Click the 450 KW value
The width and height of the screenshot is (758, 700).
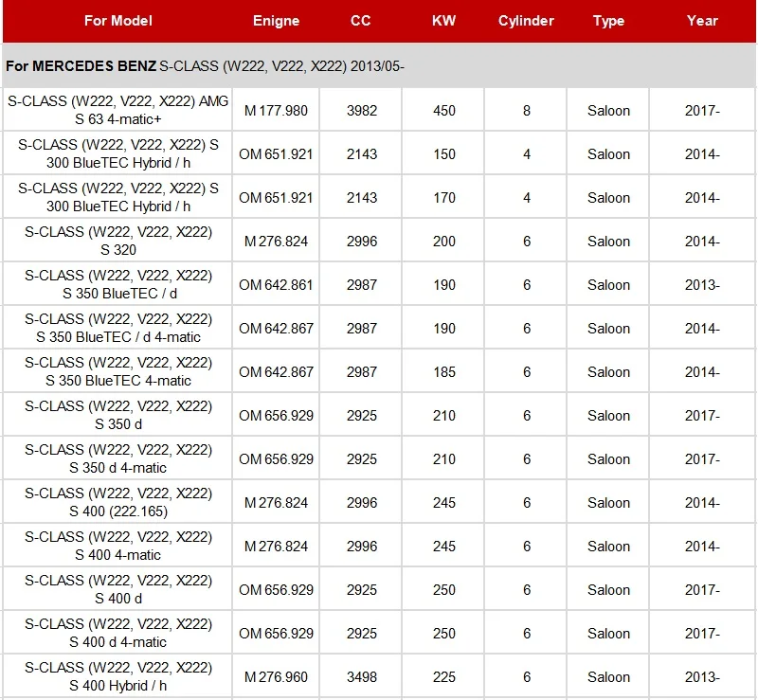444,111
